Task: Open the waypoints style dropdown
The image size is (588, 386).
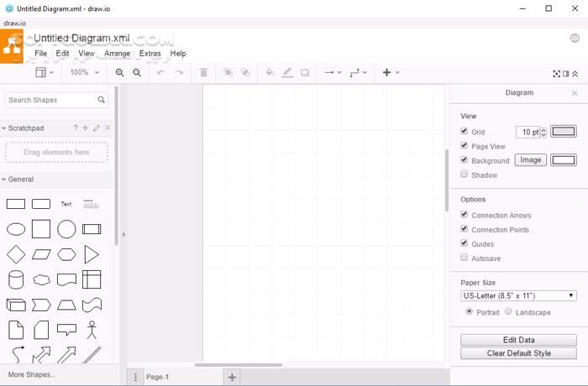Action: (358, 72)
